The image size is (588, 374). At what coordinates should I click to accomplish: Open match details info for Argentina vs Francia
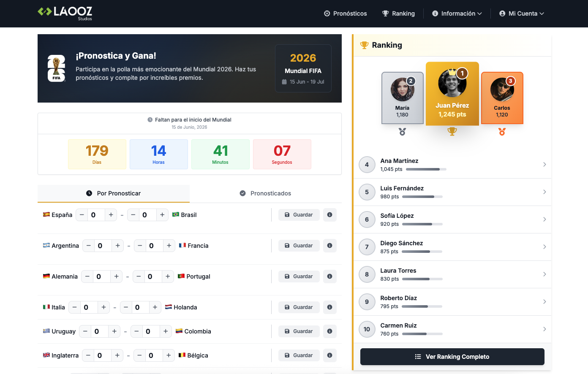(330, 245)
